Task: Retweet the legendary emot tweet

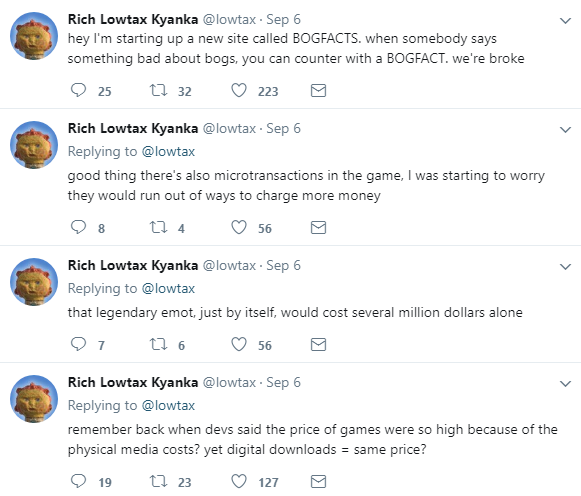Action: pyautogui.click(x=158, y=344)
